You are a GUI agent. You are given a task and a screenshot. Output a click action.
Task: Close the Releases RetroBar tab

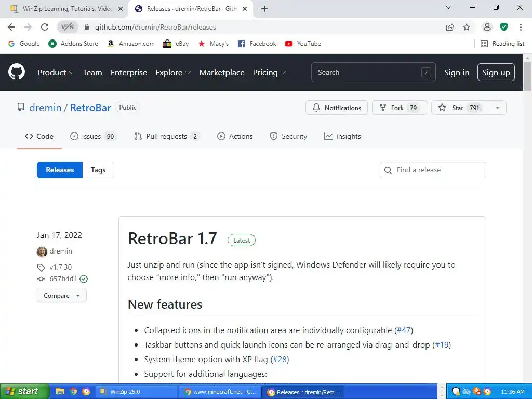coord(245,9)
